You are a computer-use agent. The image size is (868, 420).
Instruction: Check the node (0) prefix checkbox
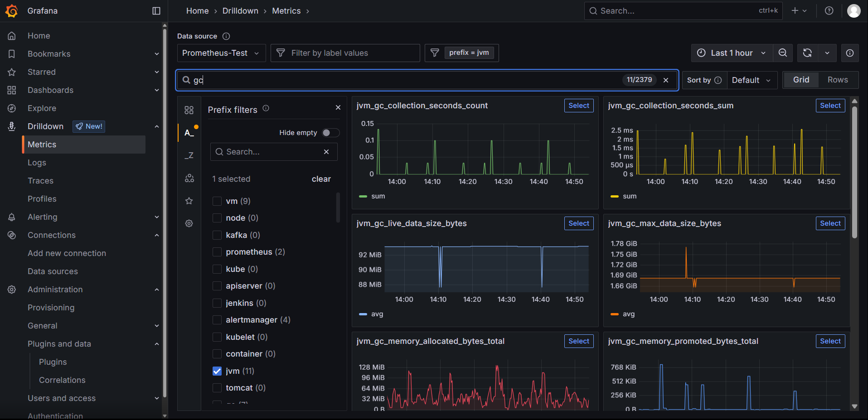[x=217, y=218]
